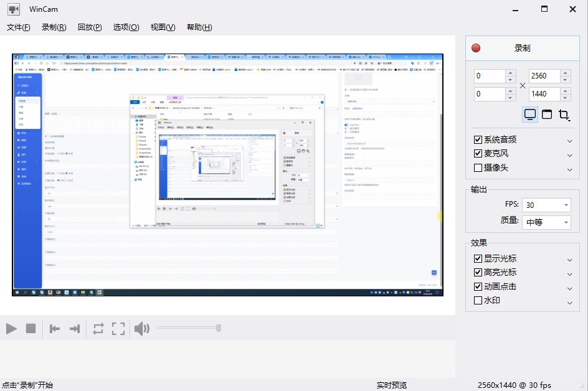Expand 显示光标 settings arrow
588x391 pixels.
[x=569, y=260]
